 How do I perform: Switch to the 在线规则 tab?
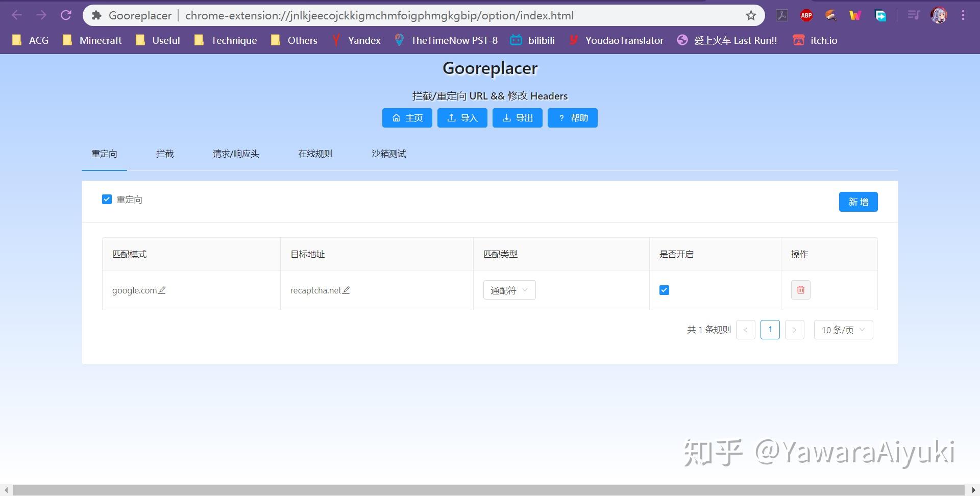point(315,154)
